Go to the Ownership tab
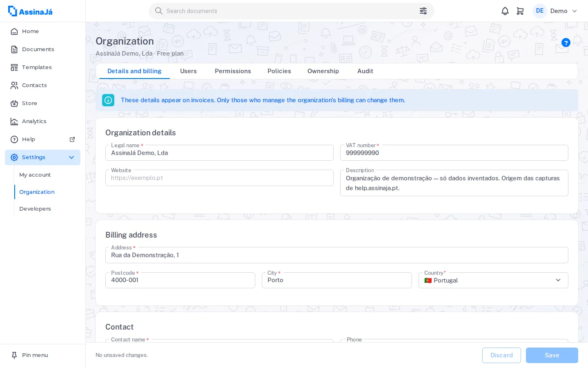 coord(323,71)
